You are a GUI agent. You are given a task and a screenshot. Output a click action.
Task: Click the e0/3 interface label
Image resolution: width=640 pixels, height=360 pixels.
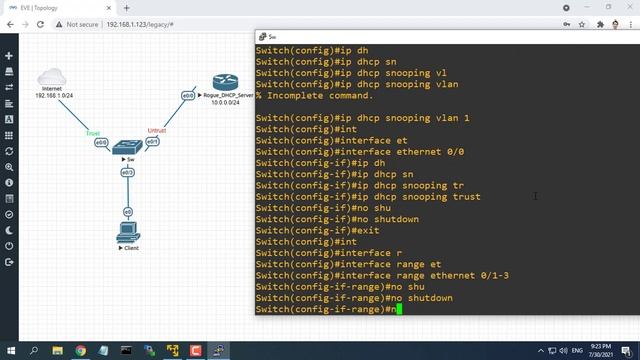pos(127,173)
